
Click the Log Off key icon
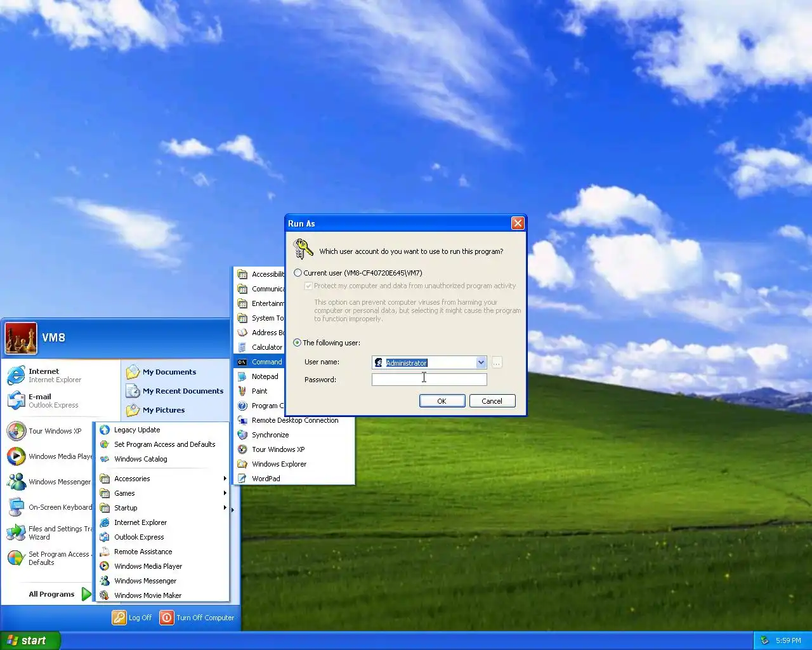(x=119, y=618)
